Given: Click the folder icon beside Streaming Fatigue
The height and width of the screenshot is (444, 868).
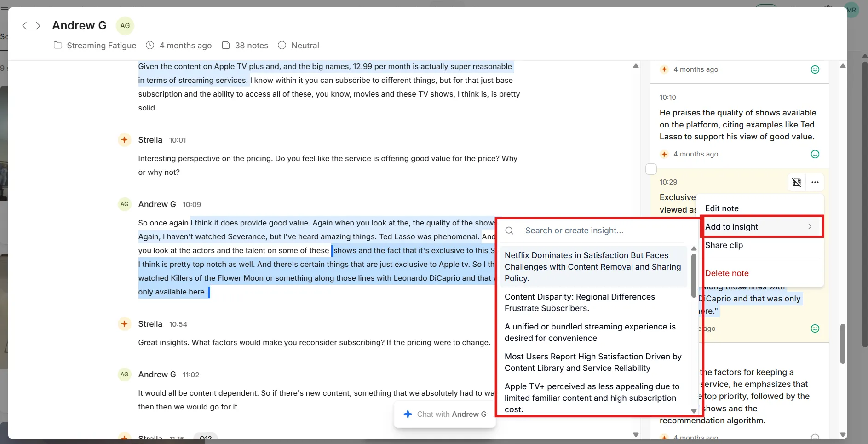Looking at the screenshot, I should [x=58, y=45].
